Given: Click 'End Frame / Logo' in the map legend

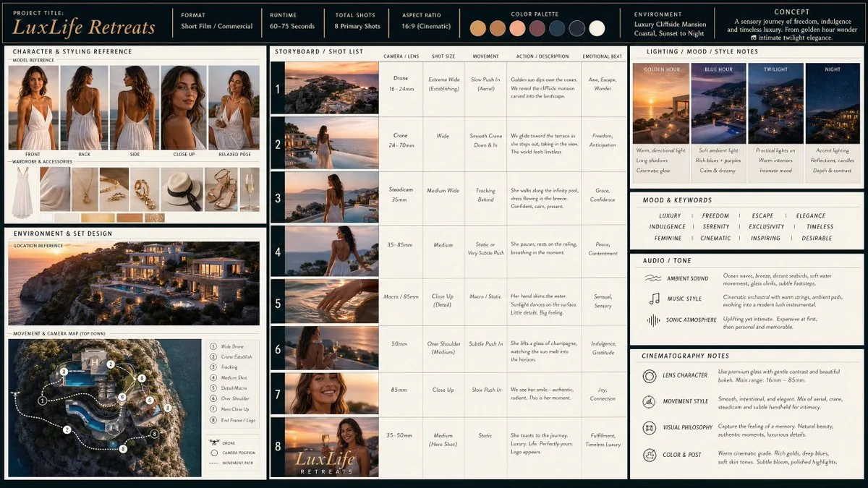Looking at the screenshot, I should point(237,419).
